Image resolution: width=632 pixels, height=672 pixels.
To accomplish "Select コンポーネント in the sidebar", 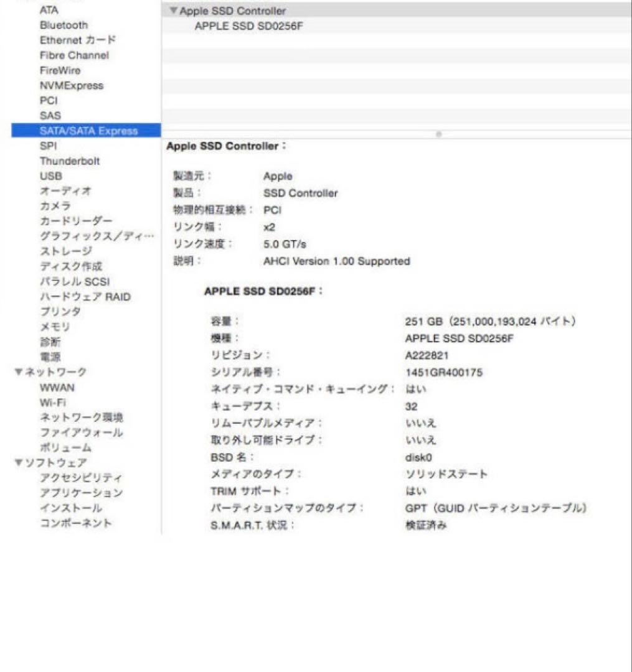I will [76, 523].
